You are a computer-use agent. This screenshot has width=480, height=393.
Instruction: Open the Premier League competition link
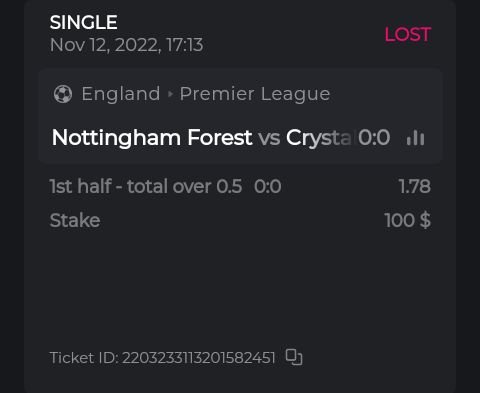(x=255, y=94)
